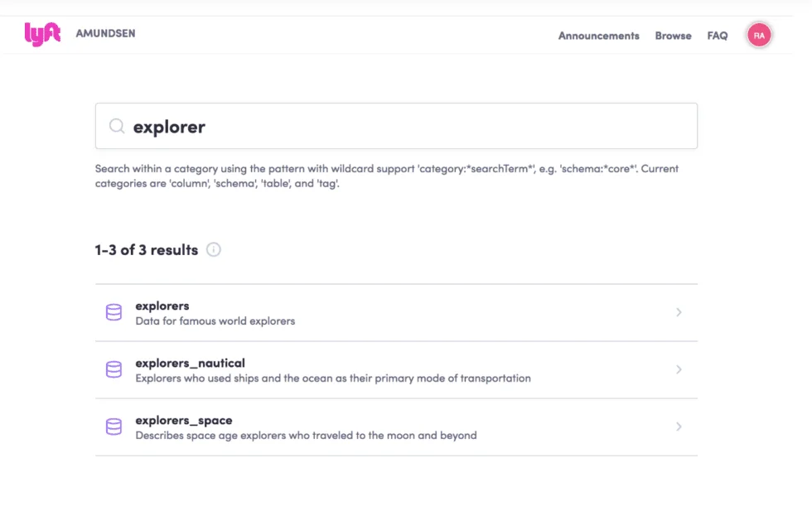
Task: Open the explorers_space table title
Action: pyautogui.click(x=184, y=421)
